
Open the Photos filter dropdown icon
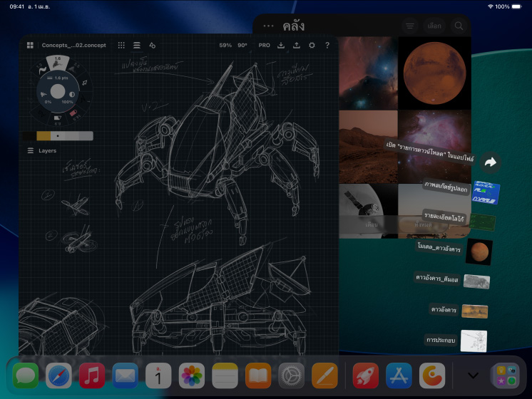[410, 26]
